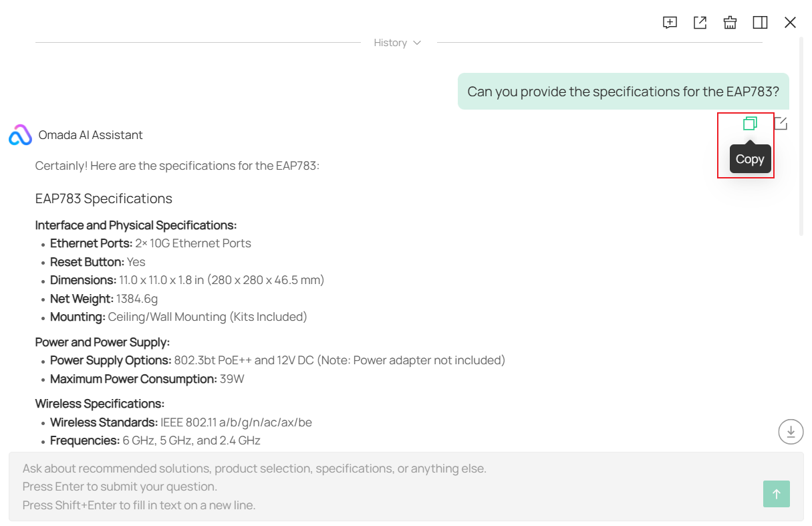This screenshot has height=526, width=812.
Task: Expand the History dropdown
Action: pyautogui.click(x=398, y=43)
